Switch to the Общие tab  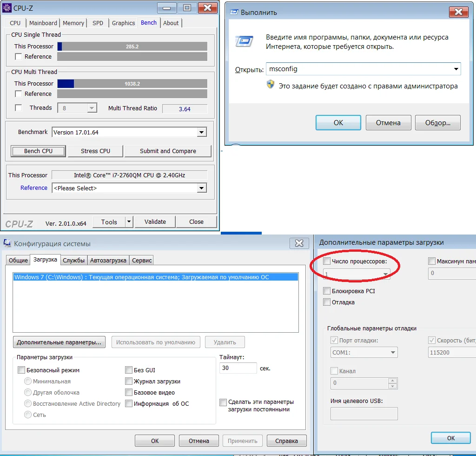click(x=18, y=261)
